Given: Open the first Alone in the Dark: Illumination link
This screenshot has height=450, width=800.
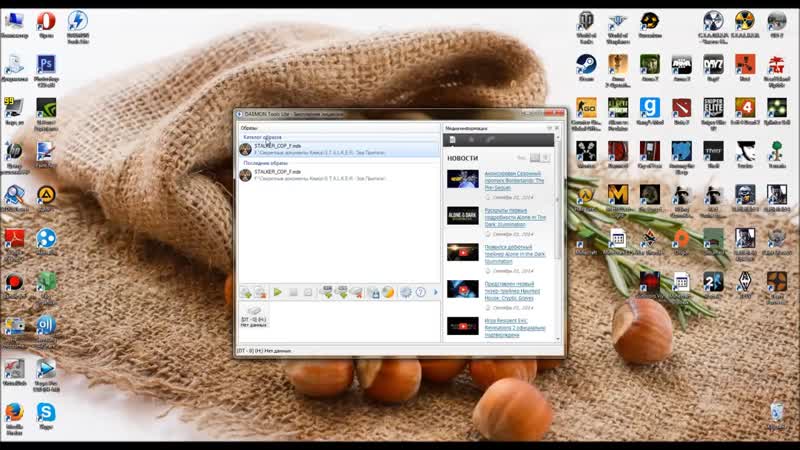Looking at the screenshot, I should tap(515, 217).
